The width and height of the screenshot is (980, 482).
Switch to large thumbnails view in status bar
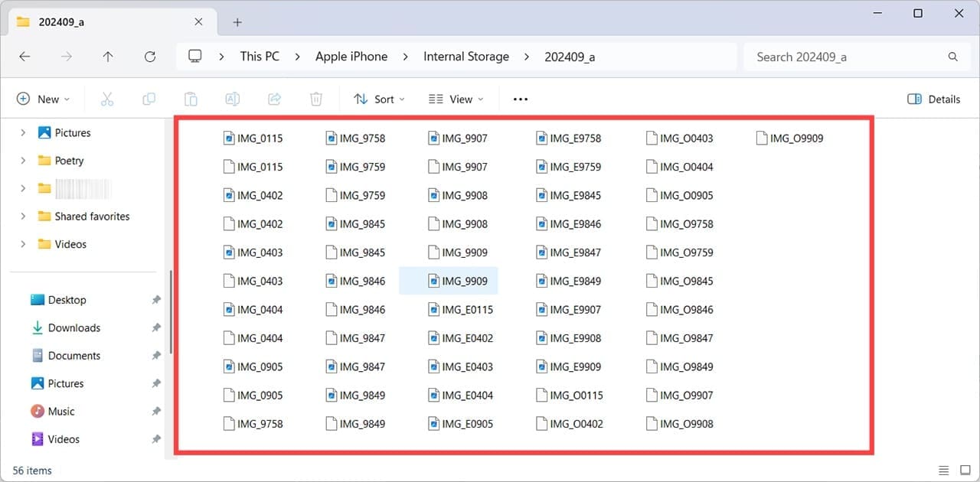965,470
